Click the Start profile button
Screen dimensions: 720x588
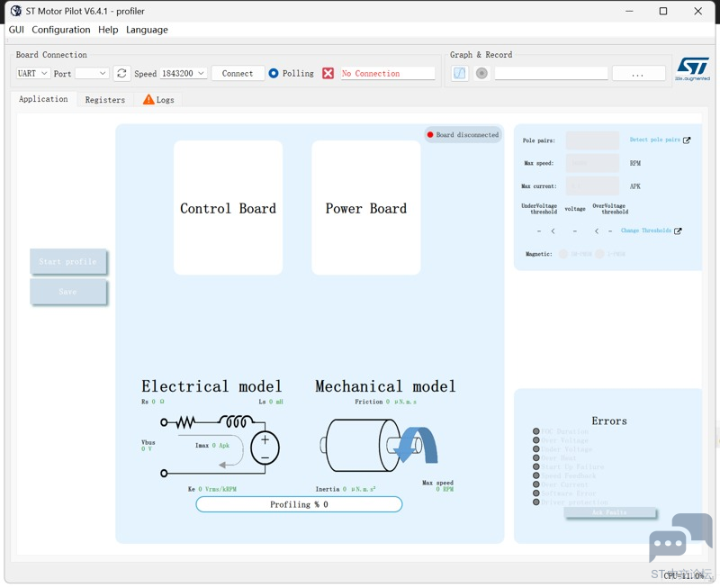coord(68,261)
